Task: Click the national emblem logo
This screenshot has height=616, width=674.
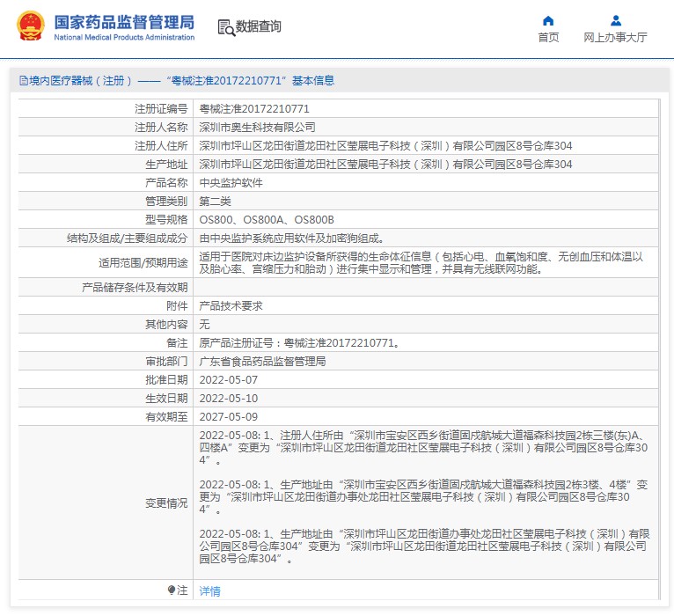Action: [x=28, y=26]
